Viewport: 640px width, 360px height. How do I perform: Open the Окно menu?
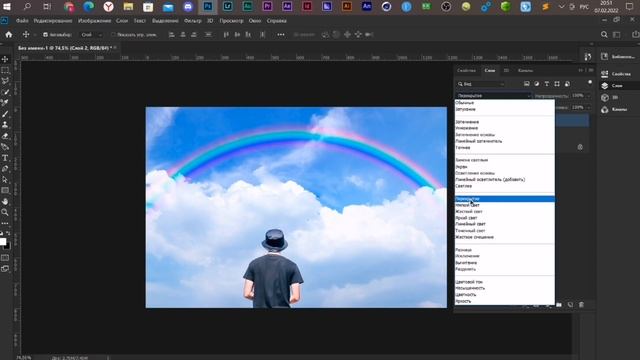tap(255, 21)
